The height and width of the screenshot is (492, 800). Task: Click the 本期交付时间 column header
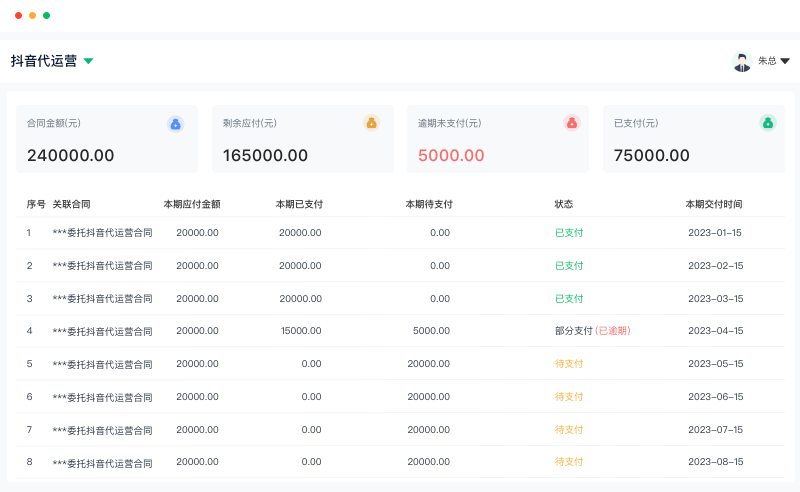coord(714,204)
